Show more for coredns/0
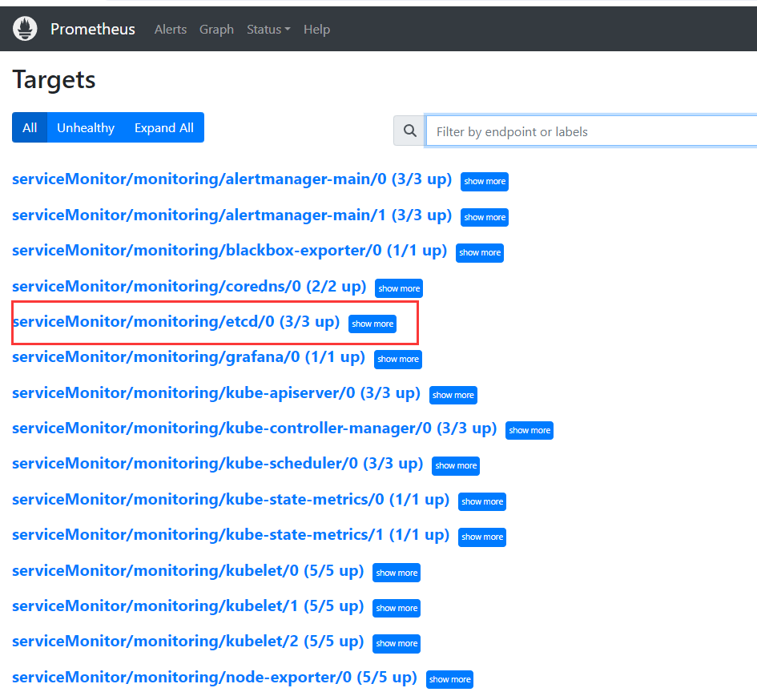This screenshot has width=757, height=700. click(x=399, y=288)
